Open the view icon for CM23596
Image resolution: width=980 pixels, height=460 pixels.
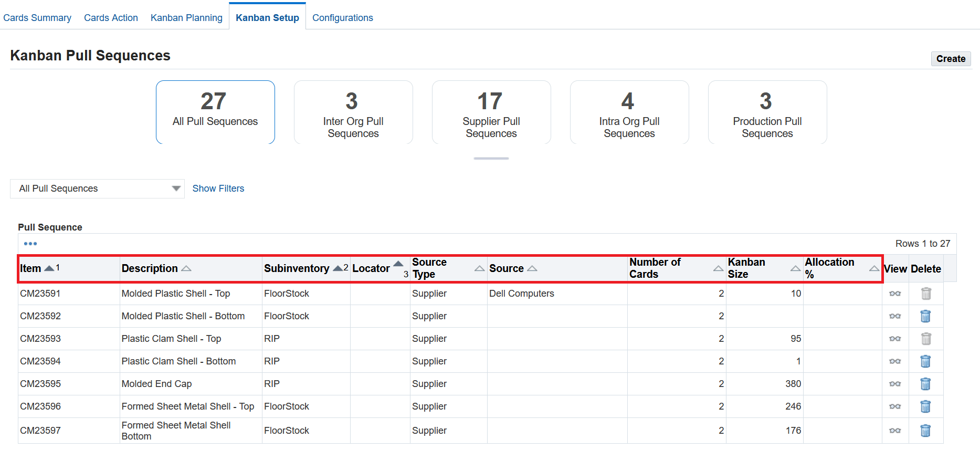(x=895, y=406)
